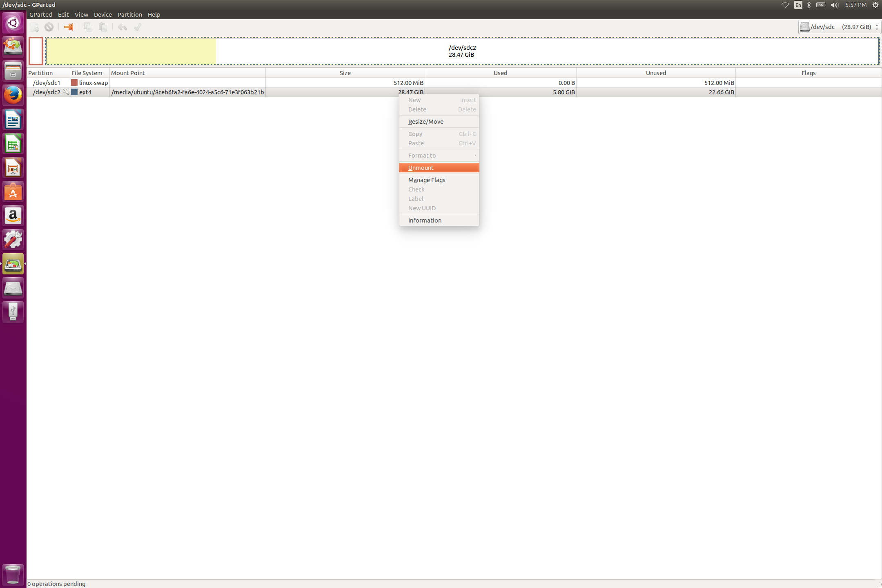Viewport: 882px width, 588px height.
Task: Click the Apply all operations checkmark icon
Action: [138, 27]
